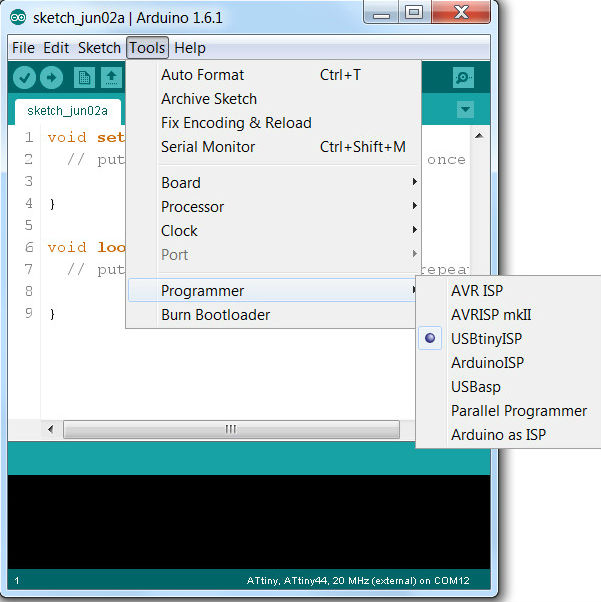
Task: Switch to the sketch_jun02a tab
Action: coord(68,111)
